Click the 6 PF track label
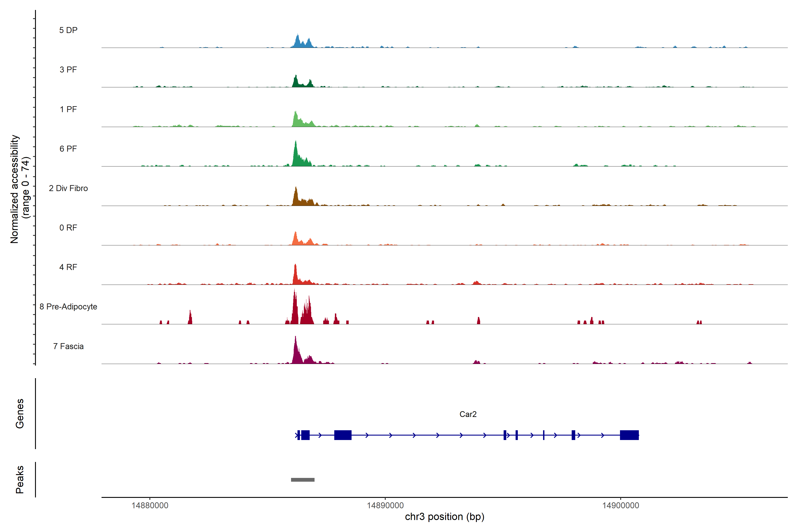 (68, 149)
